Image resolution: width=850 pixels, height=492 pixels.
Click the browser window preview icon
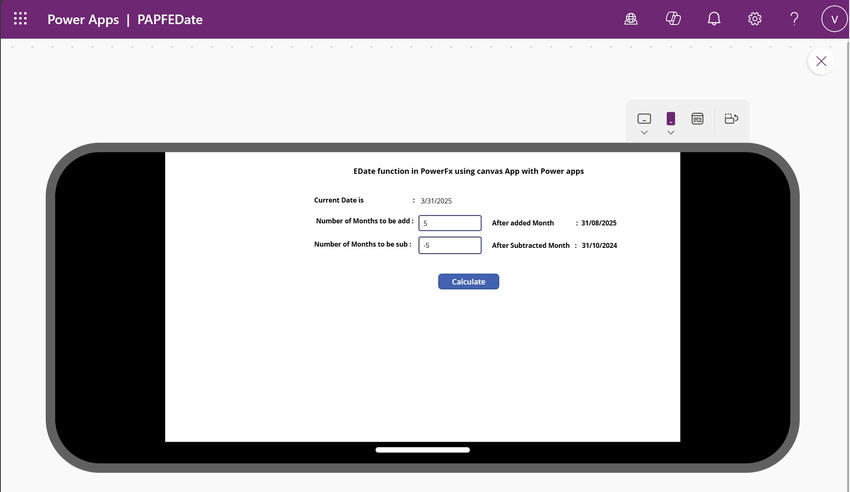(x=698, y=119)
